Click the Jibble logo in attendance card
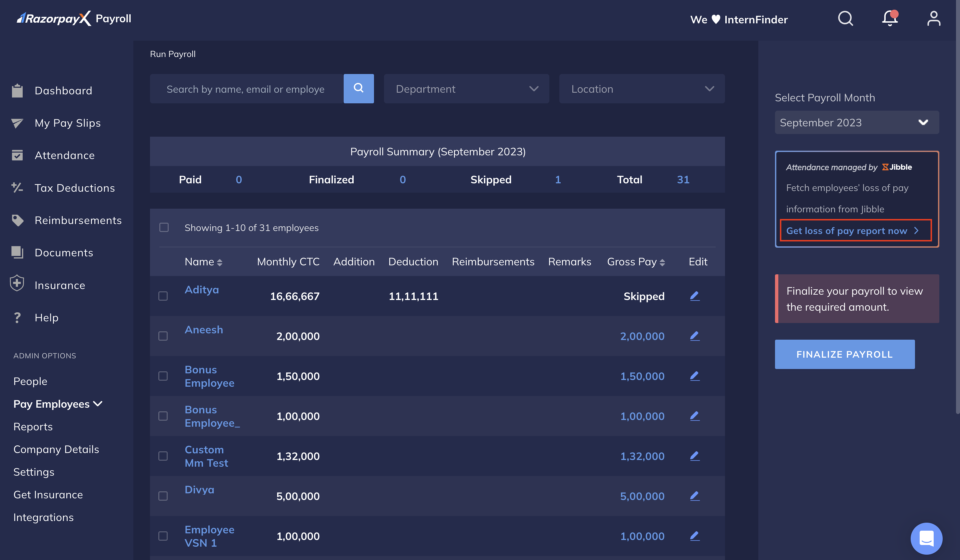The image size is (960, 560). click(x=897, y=167)
